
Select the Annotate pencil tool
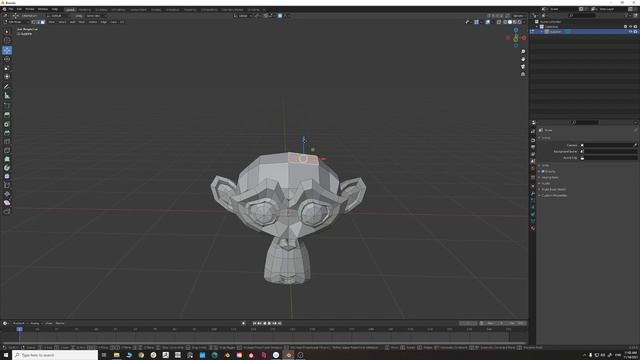click(x=7, y=87)
